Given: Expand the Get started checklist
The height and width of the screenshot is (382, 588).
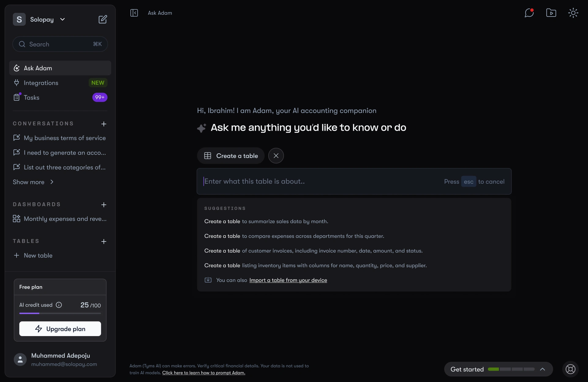Looking at the screenshot, I should pos(542,369).
